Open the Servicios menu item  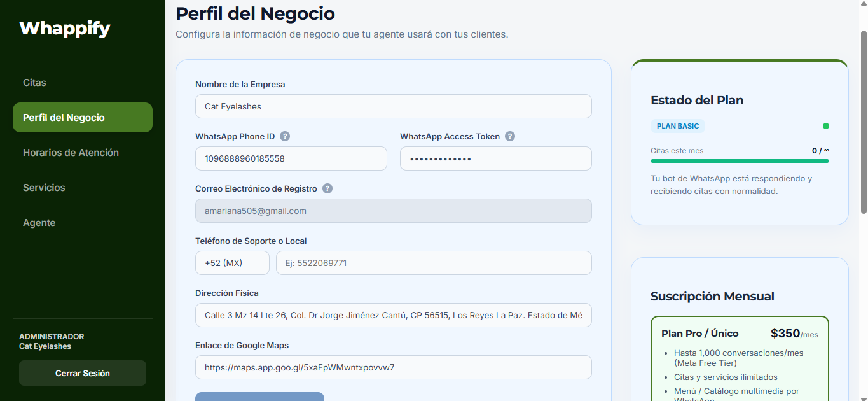[x=83, y=188]
